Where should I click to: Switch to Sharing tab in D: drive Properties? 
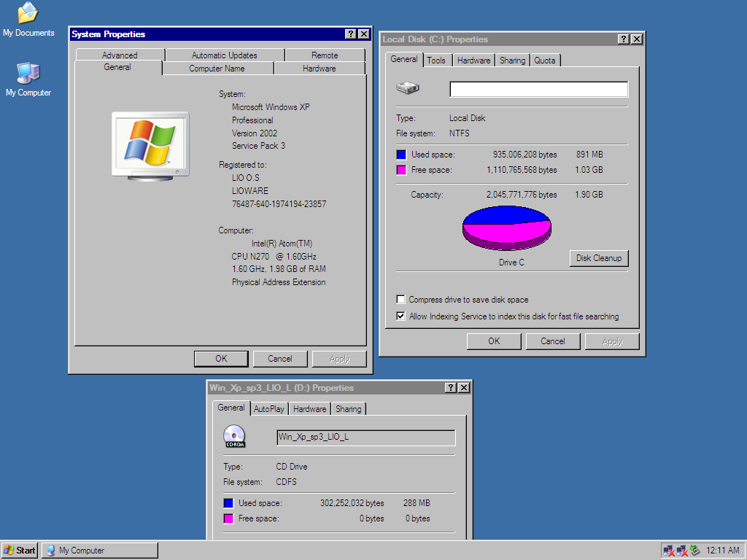click(x=348, y=409)
